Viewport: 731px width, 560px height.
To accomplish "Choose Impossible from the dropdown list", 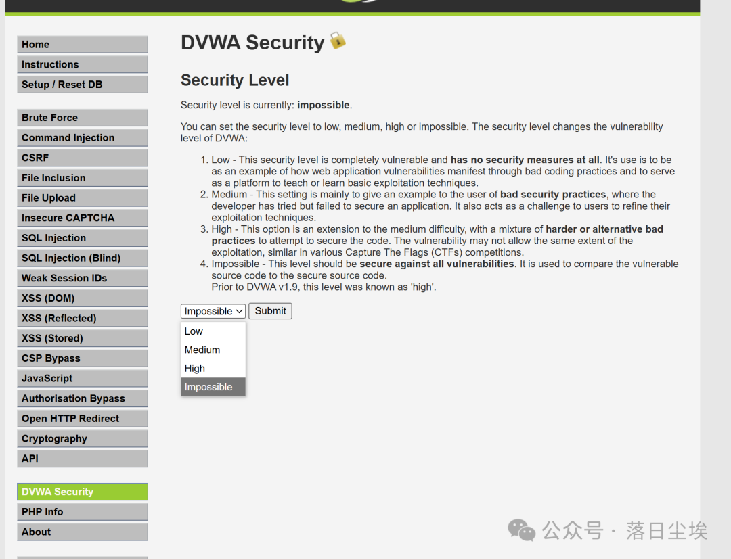I will point(213,387).
